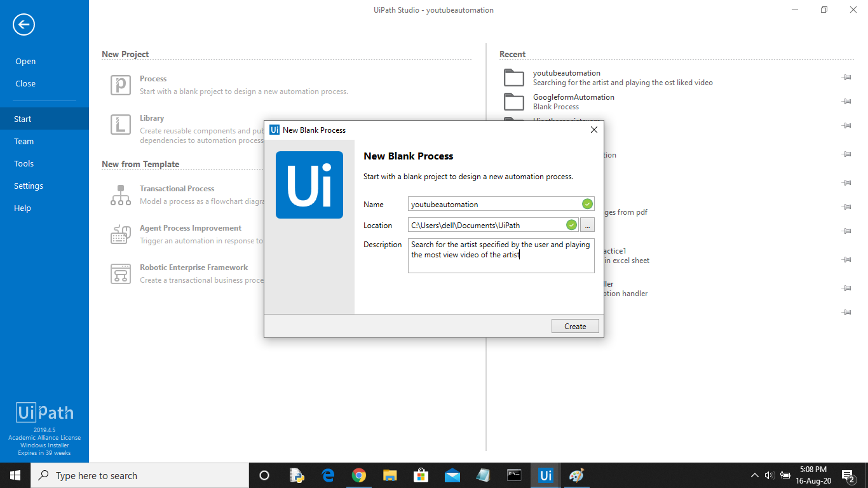Click the battery icon in the system tray

point(785,475)
